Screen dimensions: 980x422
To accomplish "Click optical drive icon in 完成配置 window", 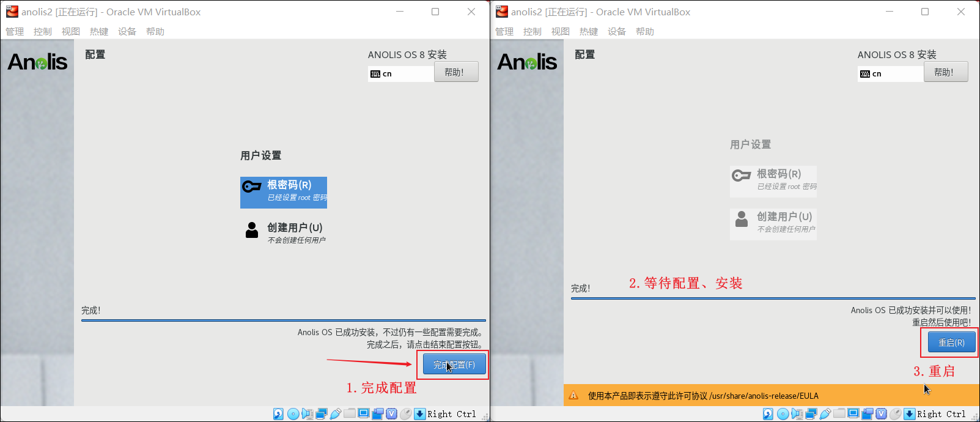I will point(293,414).
